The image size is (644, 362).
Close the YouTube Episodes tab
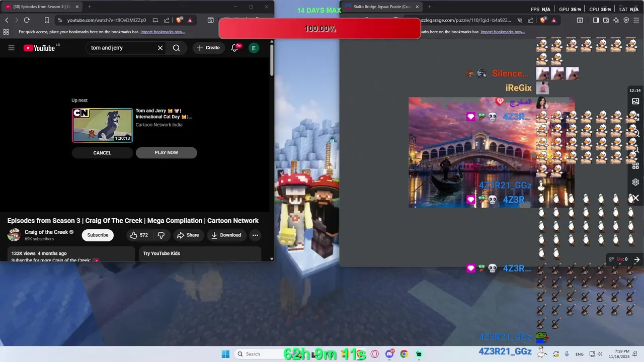coord(77,7)
